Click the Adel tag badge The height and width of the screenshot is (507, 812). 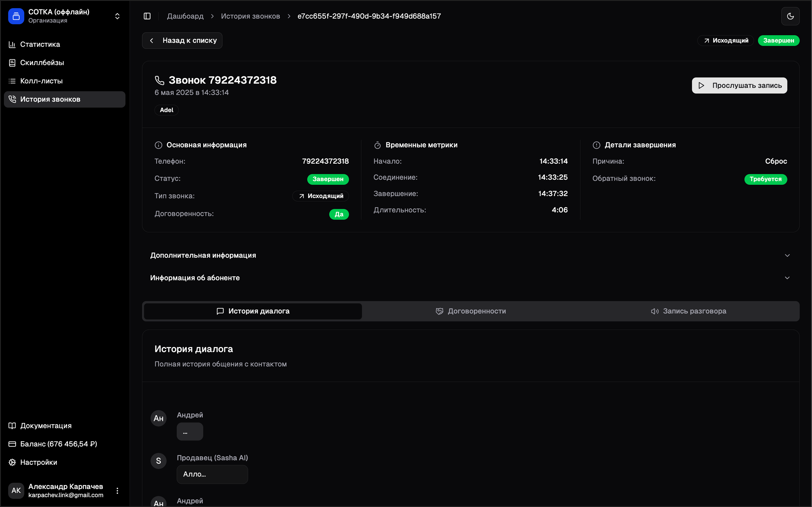click(167, 110)
